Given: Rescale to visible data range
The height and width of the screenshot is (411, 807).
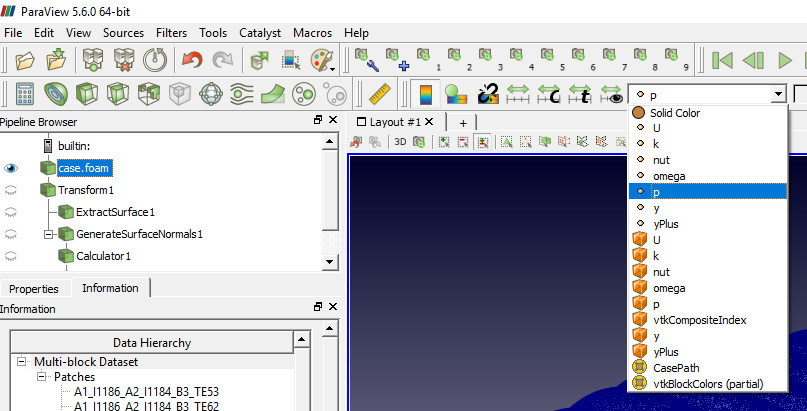Looking at the screenshot, I should tap(612, 94).
